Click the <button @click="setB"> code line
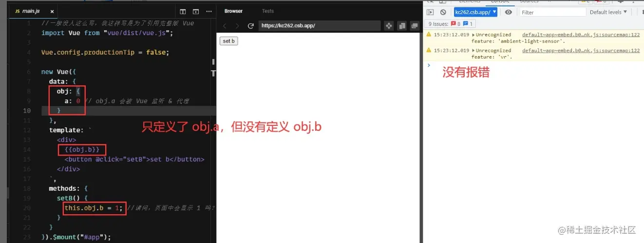Image resolution: width=644 pixels, height=243 pixels. (134, 159)
